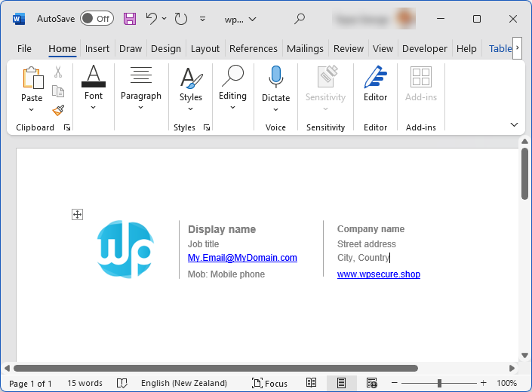Open the Insert ribbon tab
The height and width of the screenshot is (392, 532).
97,49
